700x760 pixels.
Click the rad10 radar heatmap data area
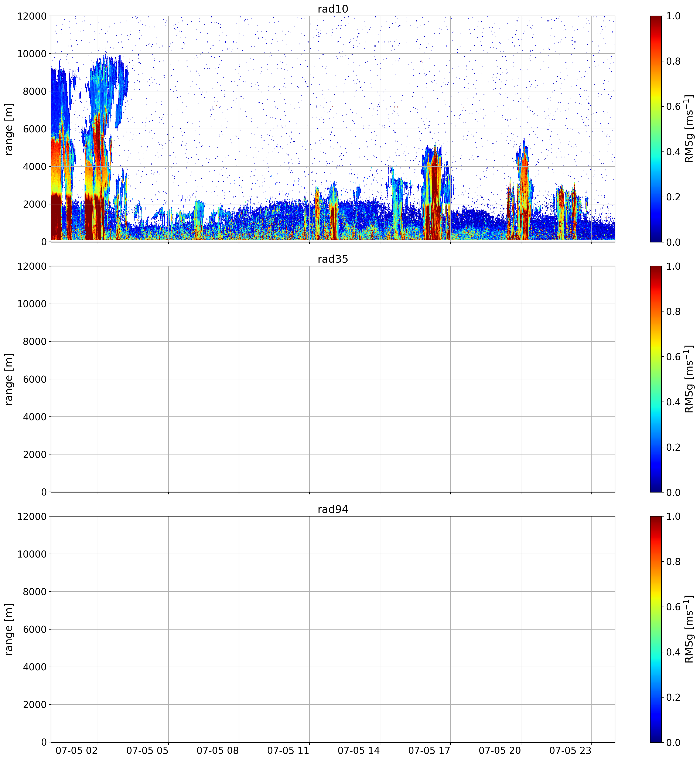pos(332,129)
